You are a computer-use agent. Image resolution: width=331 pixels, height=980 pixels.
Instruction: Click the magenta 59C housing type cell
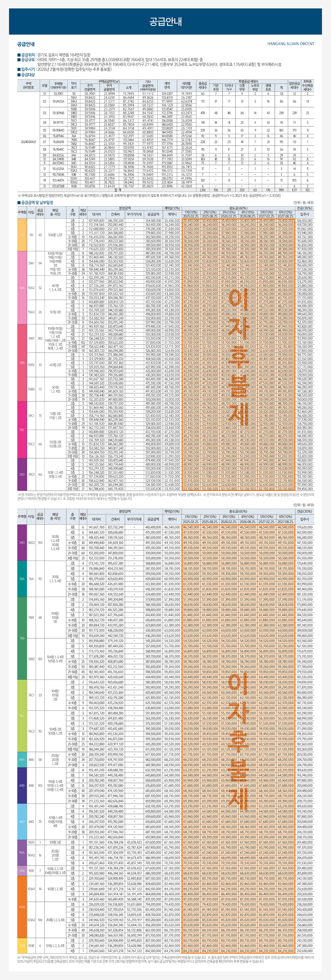coord(22,430)
